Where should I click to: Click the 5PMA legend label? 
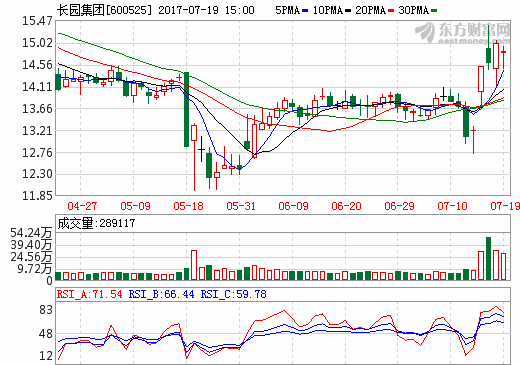287,10
